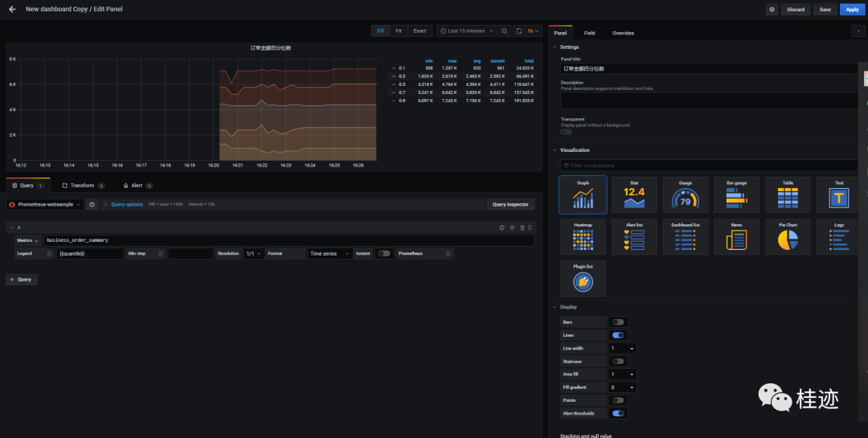Select the Fill view mode

(x=380, y=31)
